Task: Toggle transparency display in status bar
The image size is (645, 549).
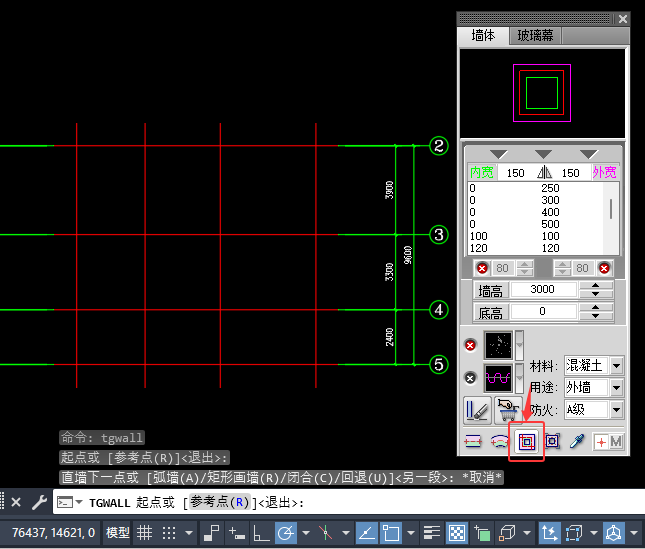Action: pyautogui.click(x=457, y=533)
